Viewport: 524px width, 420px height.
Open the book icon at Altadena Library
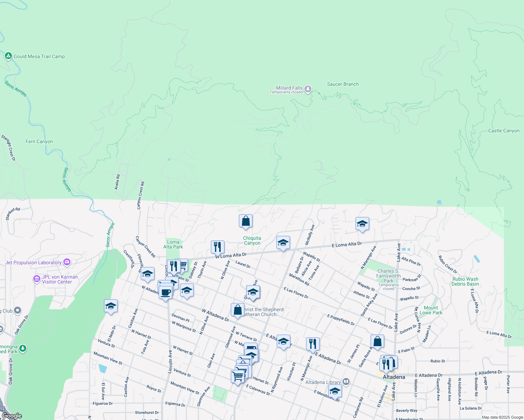[346, 382]
